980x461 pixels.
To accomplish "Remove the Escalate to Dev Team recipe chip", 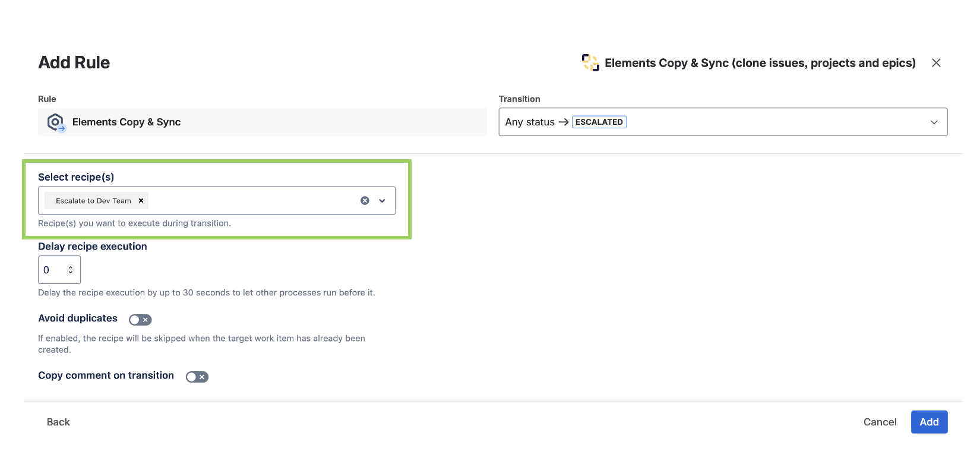I will point(141,201).
